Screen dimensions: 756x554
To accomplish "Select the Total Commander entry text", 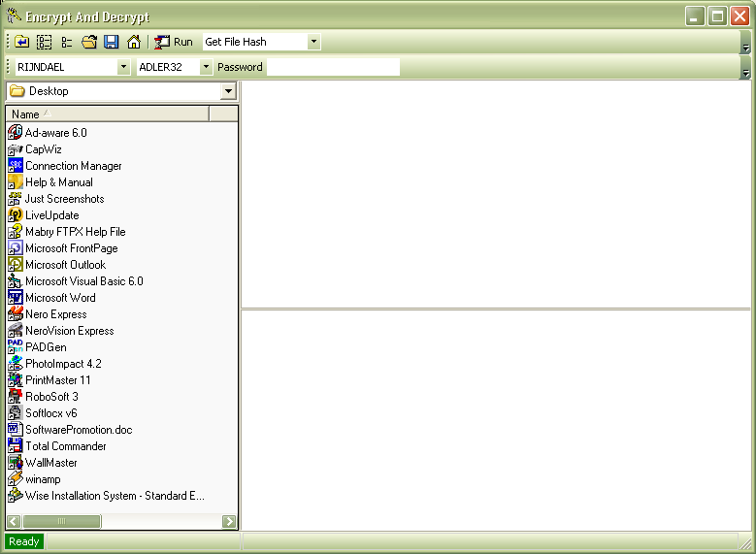I will 66,446.
